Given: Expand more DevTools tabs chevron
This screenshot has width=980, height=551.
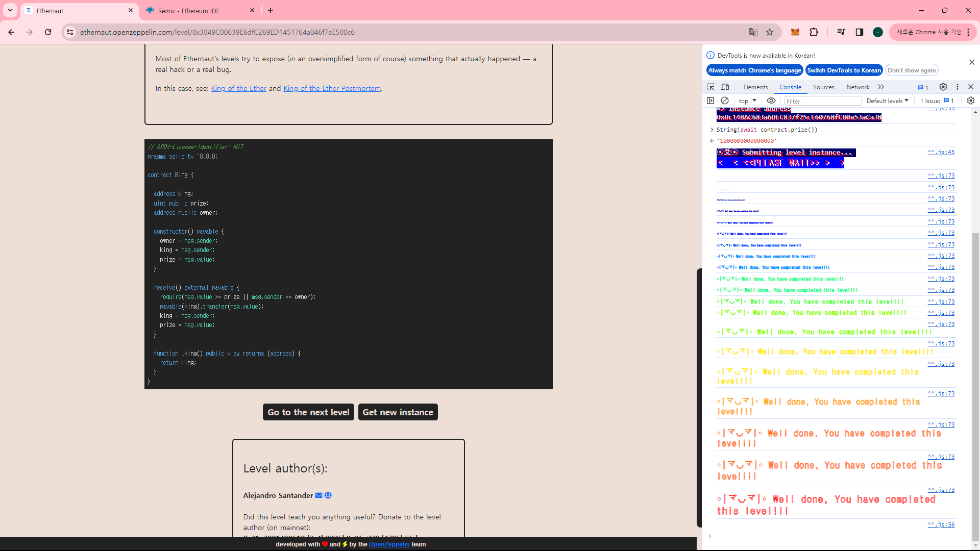Looking at the screenshot, I should click(881, 87).
